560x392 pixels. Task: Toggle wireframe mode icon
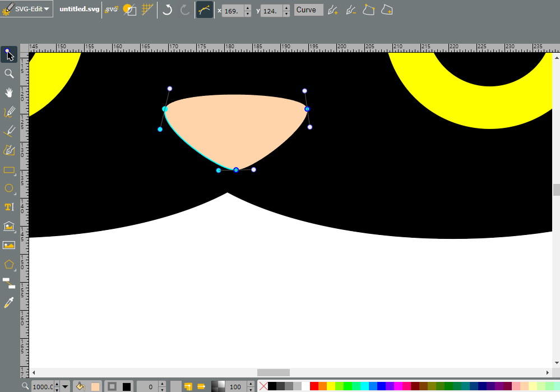click(129, 10)
